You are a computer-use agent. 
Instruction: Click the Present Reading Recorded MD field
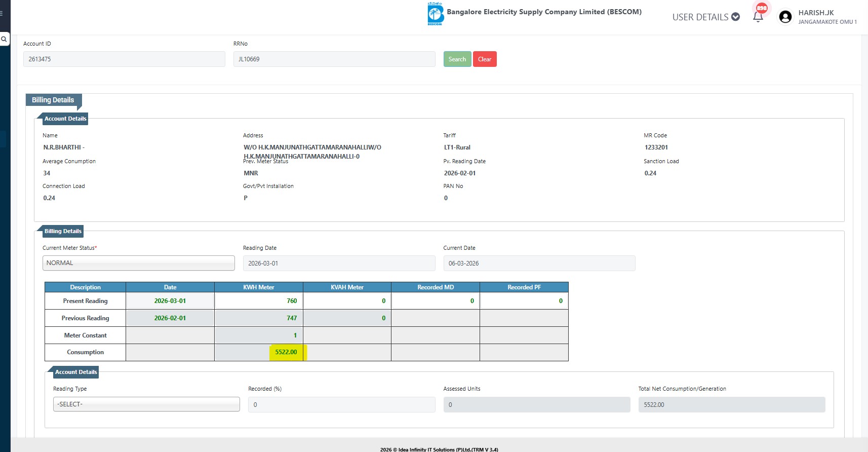point(435,301)
